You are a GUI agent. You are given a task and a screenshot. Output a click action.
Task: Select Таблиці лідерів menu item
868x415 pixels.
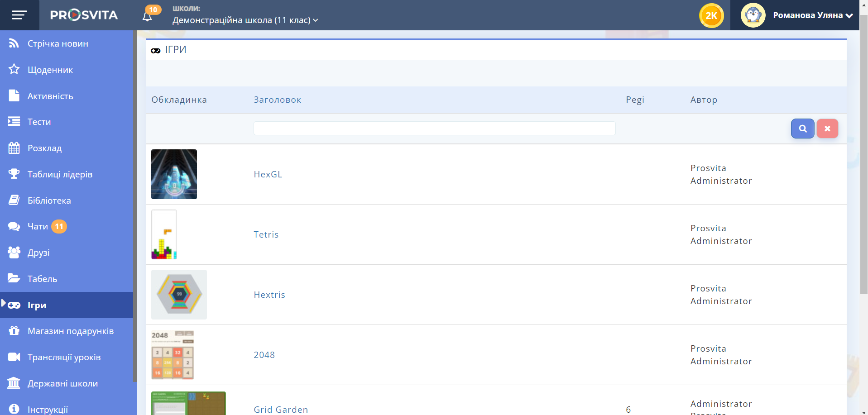coord(60,174)
